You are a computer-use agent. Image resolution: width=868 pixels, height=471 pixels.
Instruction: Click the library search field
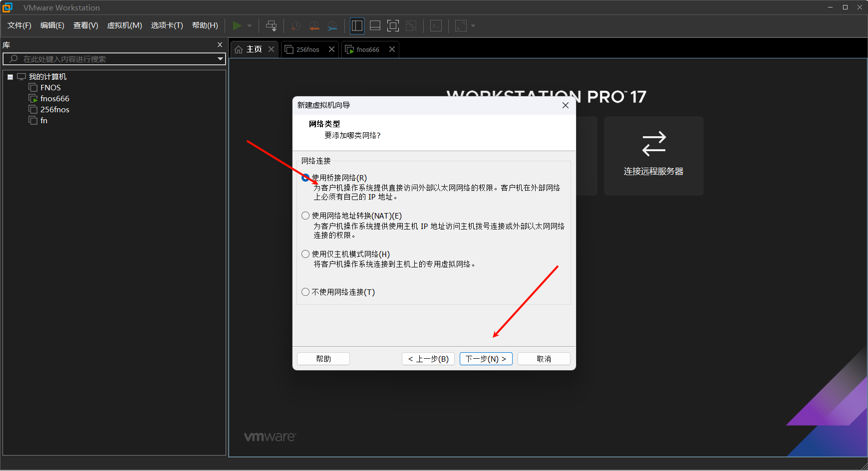(114, 59)
